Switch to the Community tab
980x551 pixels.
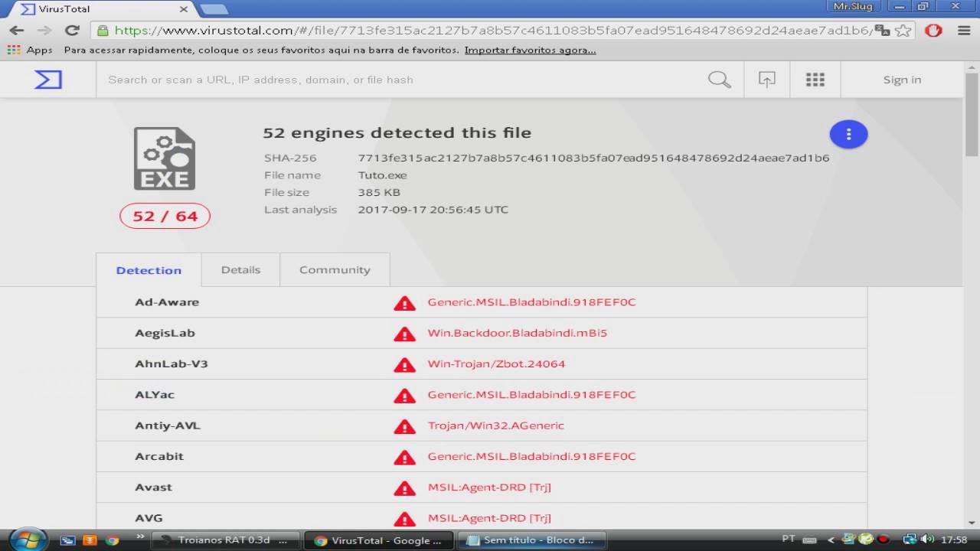tap(335, 270)
